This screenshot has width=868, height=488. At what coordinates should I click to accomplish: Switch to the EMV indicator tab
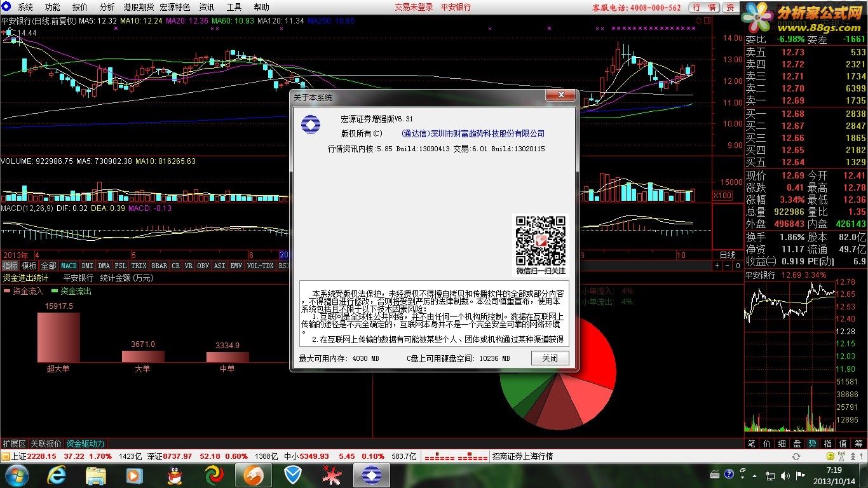pos(236,266)
